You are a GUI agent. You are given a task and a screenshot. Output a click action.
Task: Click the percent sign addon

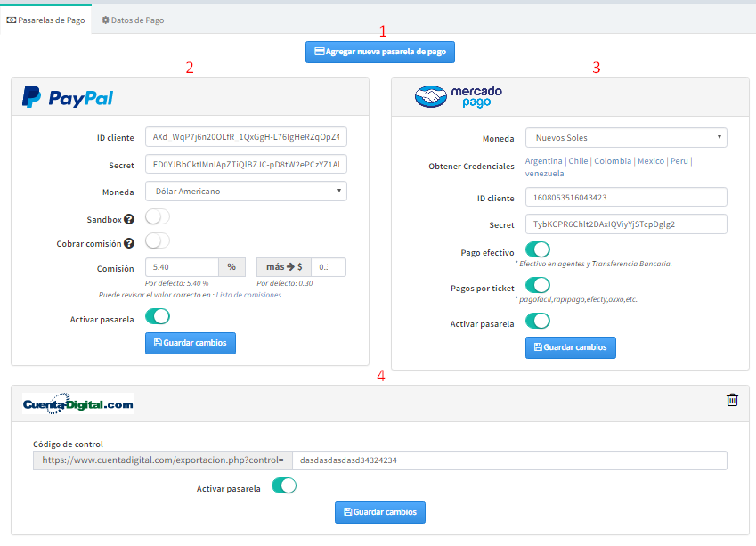pyautogui.click(x=232, y=266)
